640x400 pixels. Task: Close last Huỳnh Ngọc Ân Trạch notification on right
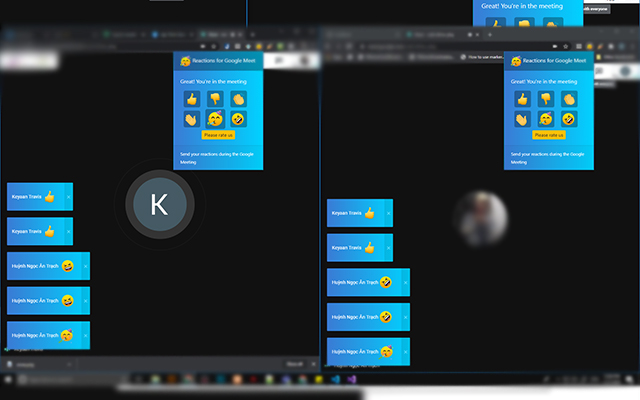[405, 352]
